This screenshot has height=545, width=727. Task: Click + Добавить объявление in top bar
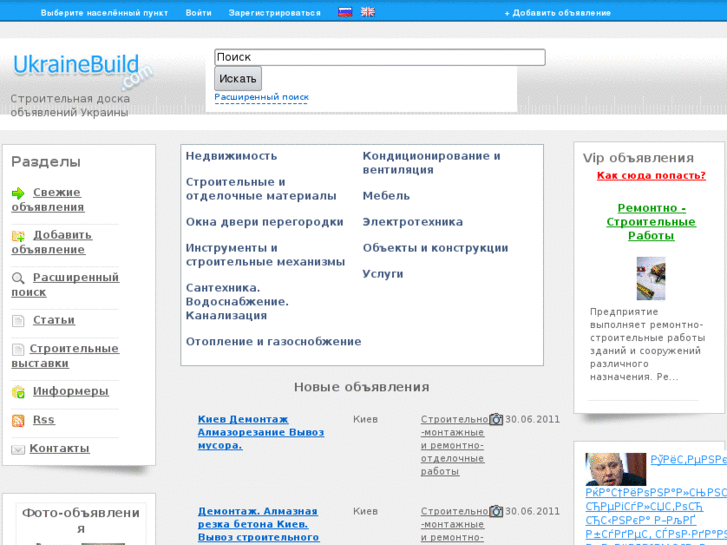[x=558, y=13]
